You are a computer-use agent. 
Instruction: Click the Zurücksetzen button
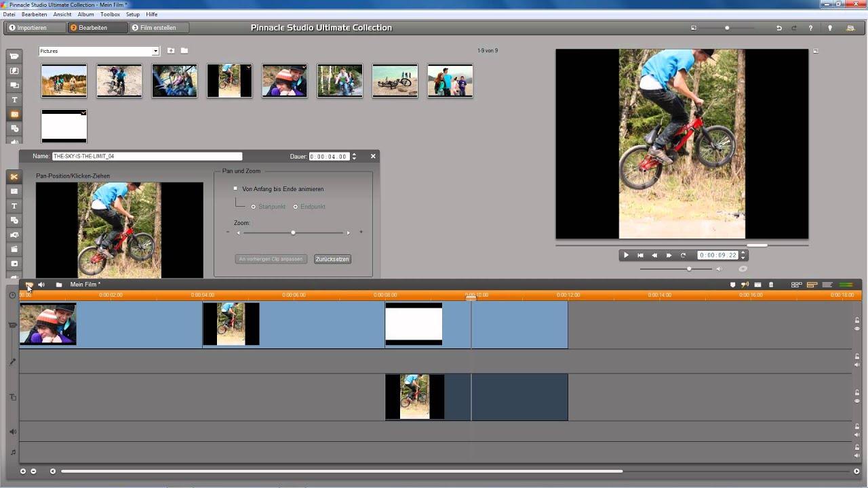[x=332, y=259]
